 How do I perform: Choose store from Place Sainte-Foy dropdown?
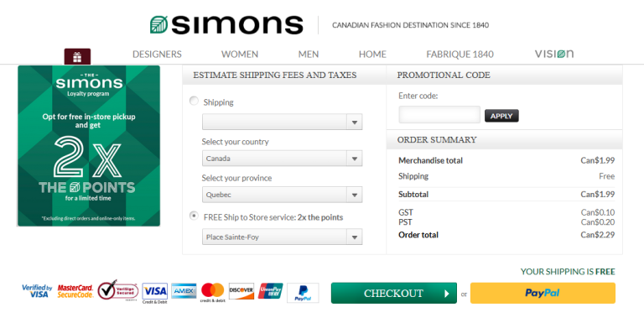(x=282, y=237)
